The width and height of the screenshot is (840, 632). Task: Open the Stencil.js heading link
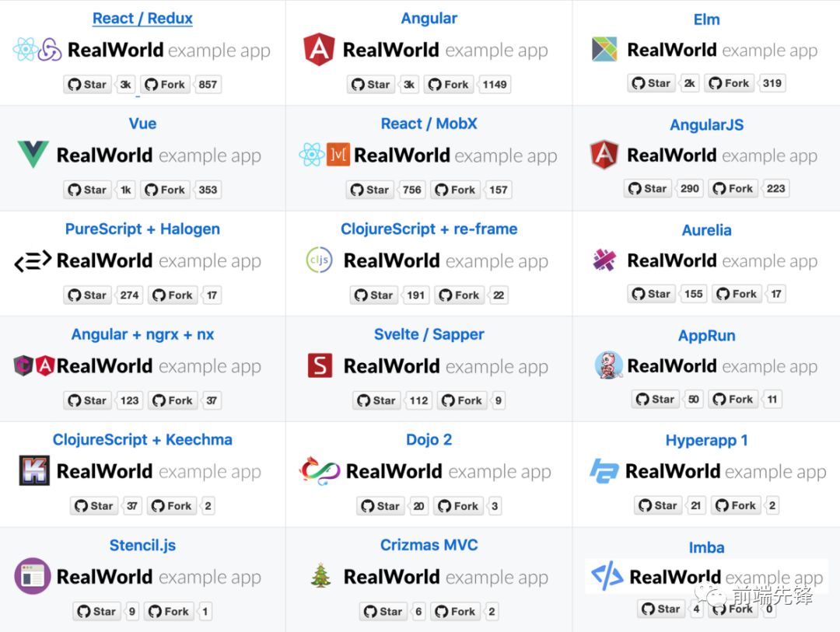[x=142, y=545]
